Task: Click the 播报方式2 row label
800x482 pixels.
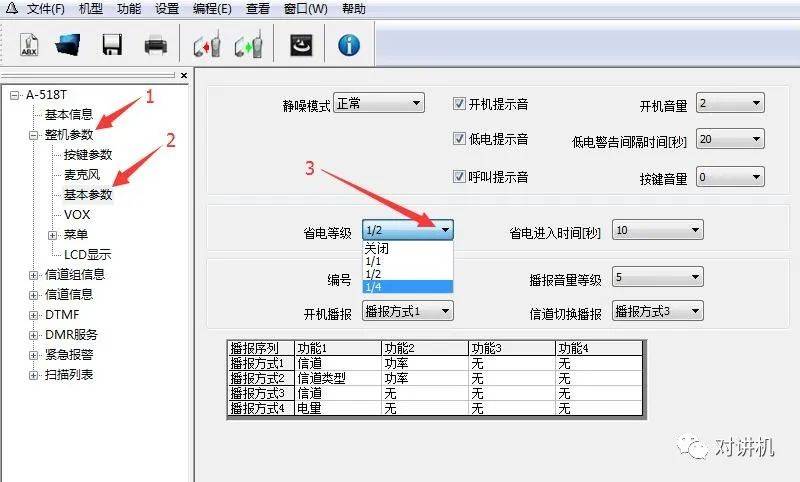Action: [x=261, y=378]
